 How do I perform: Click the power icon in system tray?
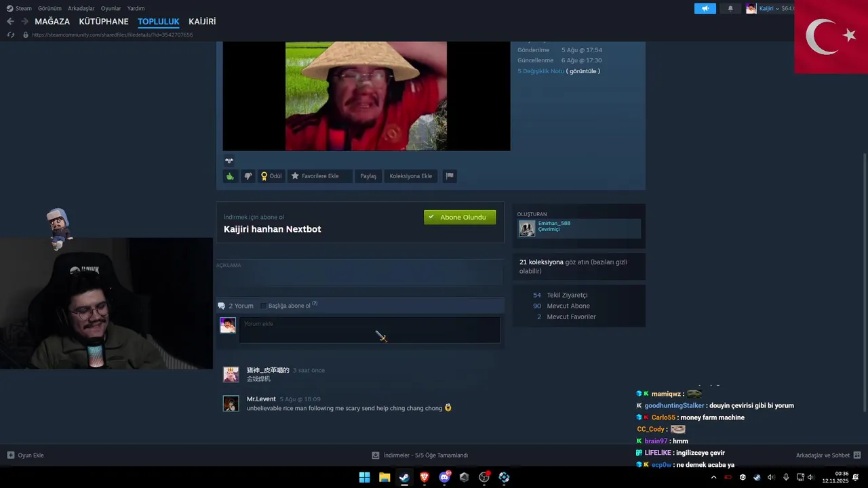[x=743, y=477]
